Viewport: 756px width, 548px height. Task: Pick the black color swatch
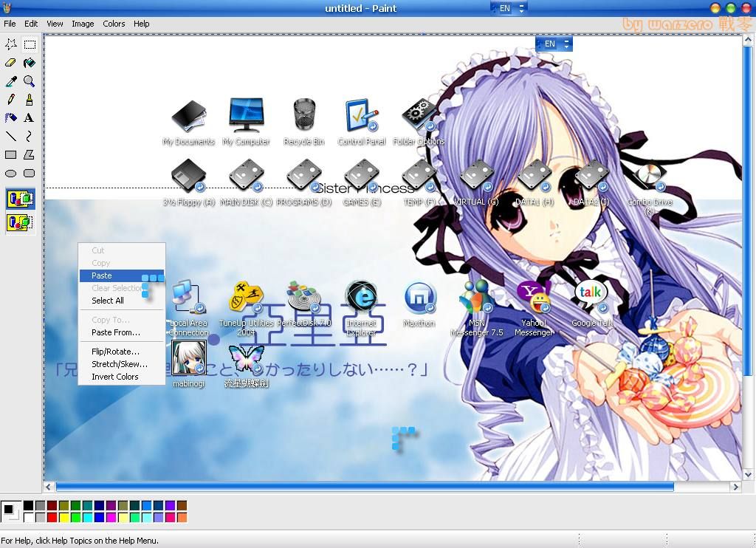click(x=29, y=506)
